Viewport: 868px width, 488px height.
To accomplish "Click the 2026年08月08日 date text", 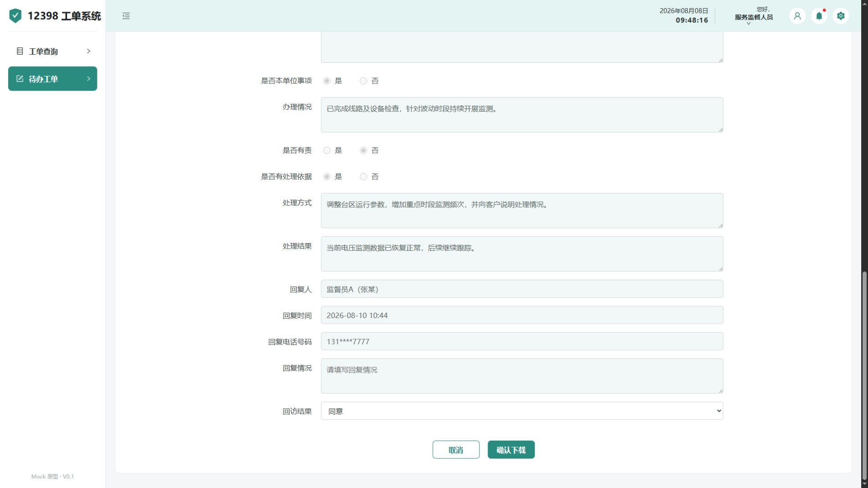I will tap(684, 11).
